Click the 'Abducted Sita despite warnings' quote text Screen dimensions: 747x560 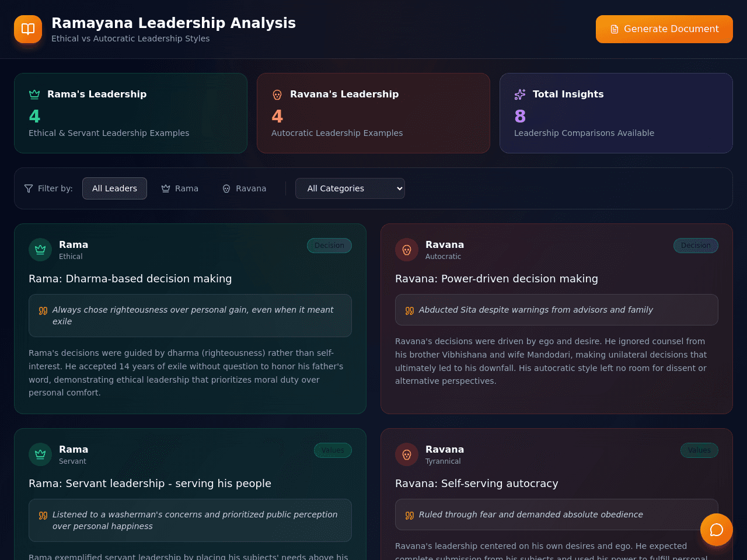click(x=536, y=310)
